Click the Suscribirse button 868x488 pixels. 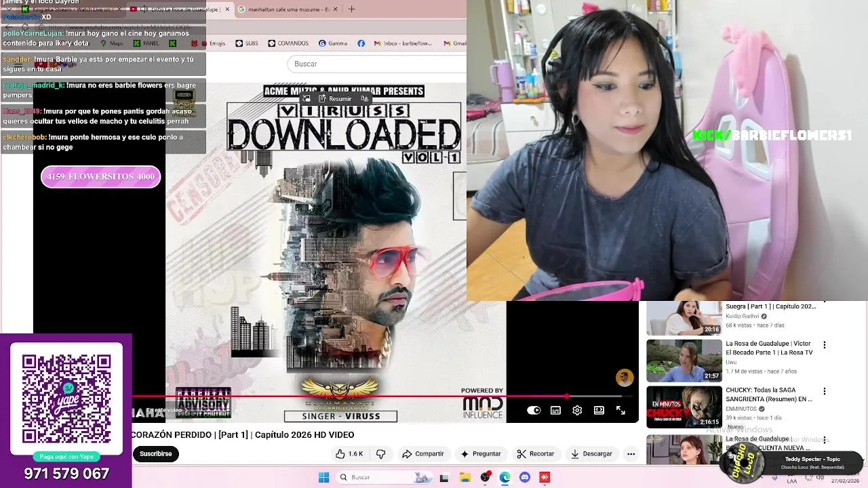pyautogui.click(x=155, y=454)
